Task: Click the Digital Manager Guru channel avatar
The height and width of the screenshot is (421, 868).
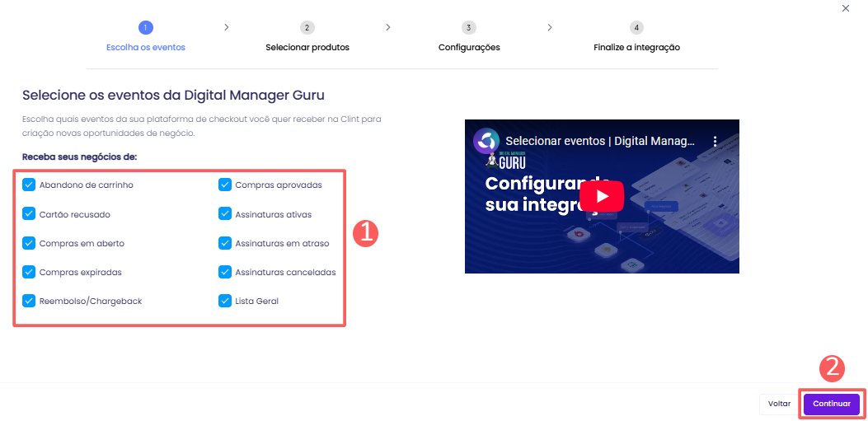Action: (x=486, y=141)
